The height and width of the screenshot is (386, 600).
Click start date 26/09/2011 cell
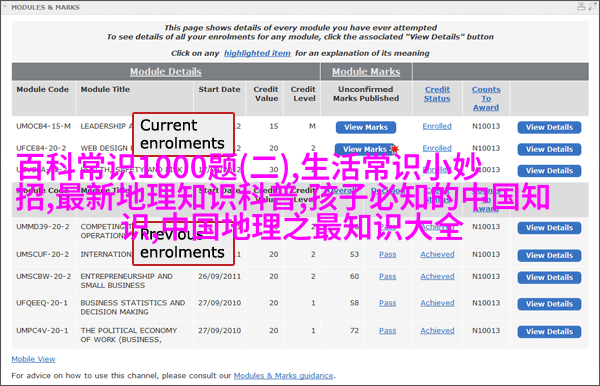coord(219,276)
